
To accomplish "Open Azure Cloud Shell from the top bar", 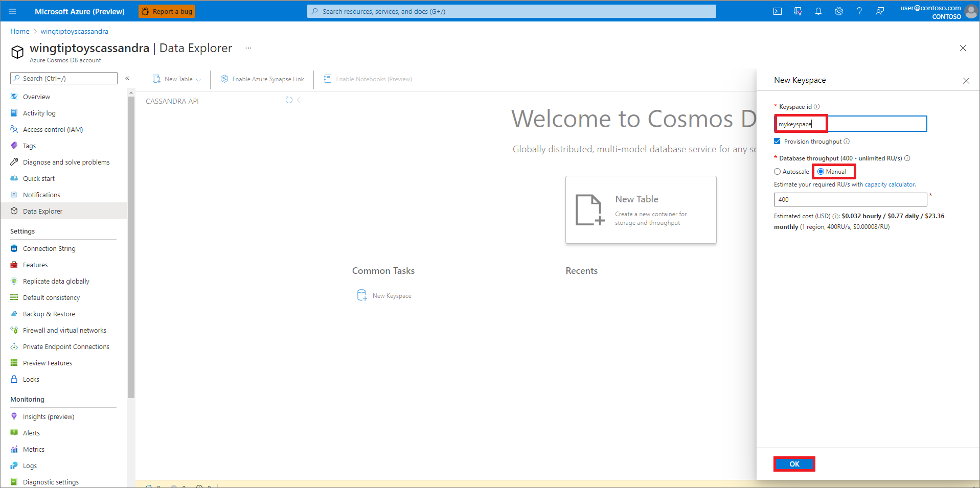I will point(777,11).
